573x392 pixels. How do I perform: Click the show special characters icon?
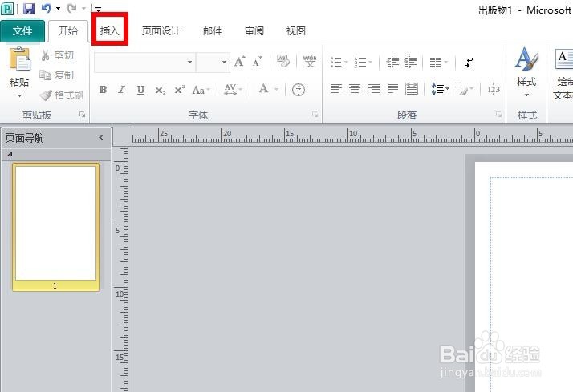click(x=469, y=62)
